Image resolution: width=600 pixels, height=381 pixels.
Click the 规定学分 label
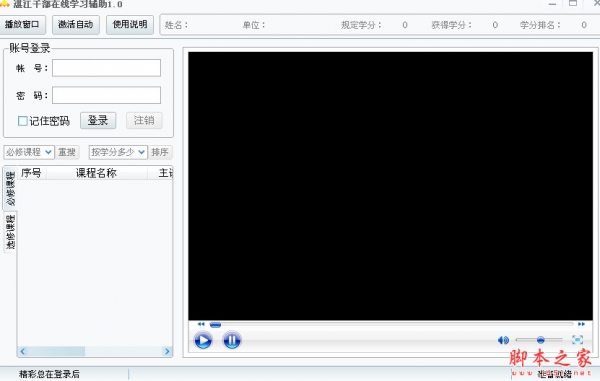tap(362, 25)
